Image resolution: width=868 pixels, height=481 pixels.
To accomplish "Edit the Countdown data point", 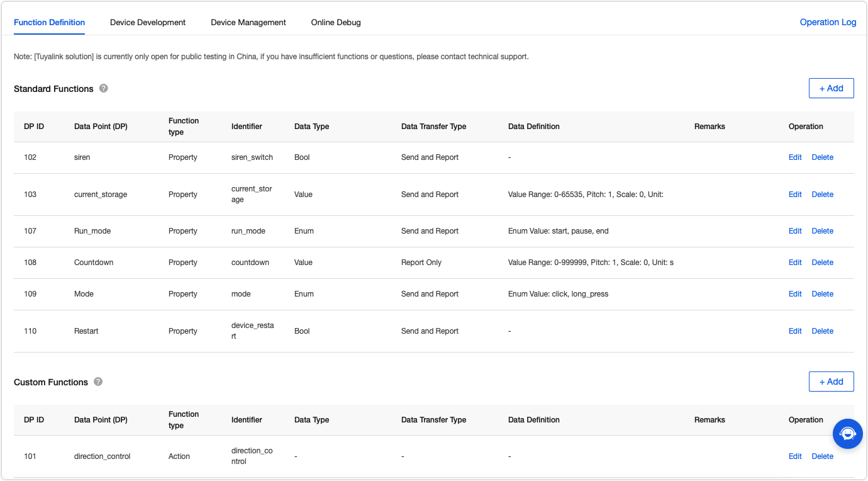I will (795, 263).
